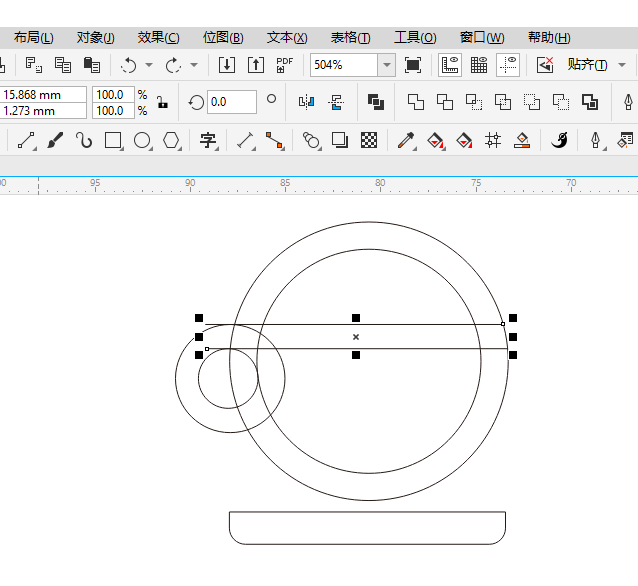Toggle the lock ratio padlock

(161, 102)
